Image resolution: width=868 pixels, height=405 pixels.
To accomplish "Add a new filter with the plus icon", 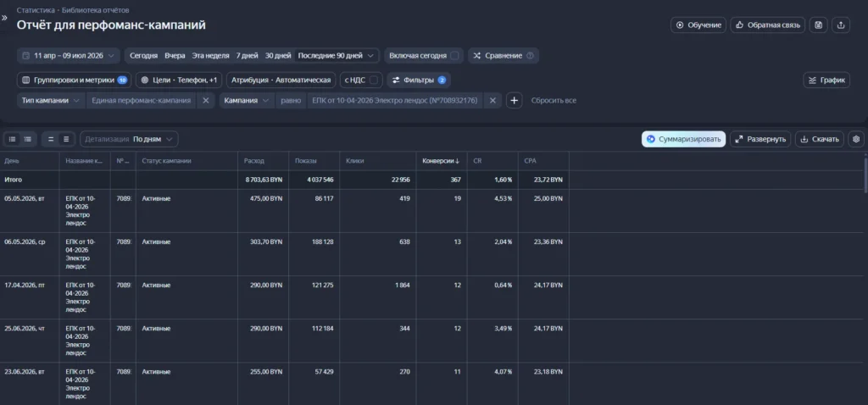I will coord(515,101).
